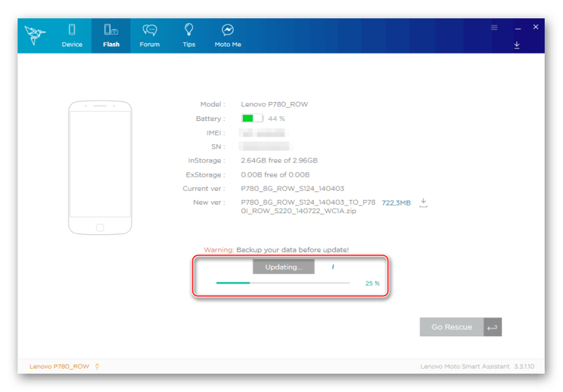Open the Forum tab
Viewport: 563px width, 392px height.
[x=150, y=35]
